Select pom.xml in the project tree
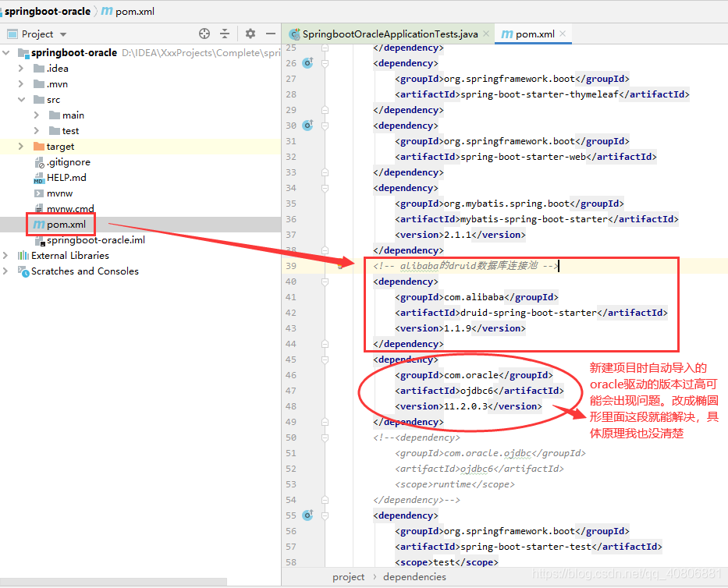Viewport: 728px width, 588px height. tap(66, 225)
